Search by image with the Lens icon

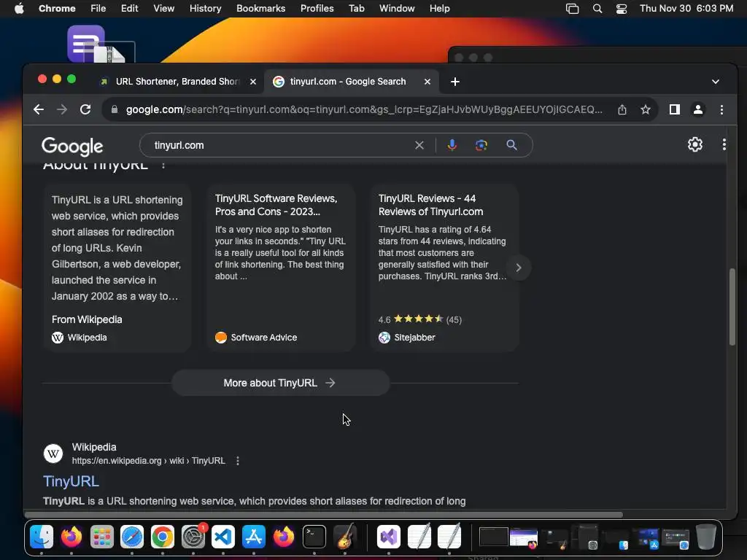pyautogui.click(x=481, y=145)
